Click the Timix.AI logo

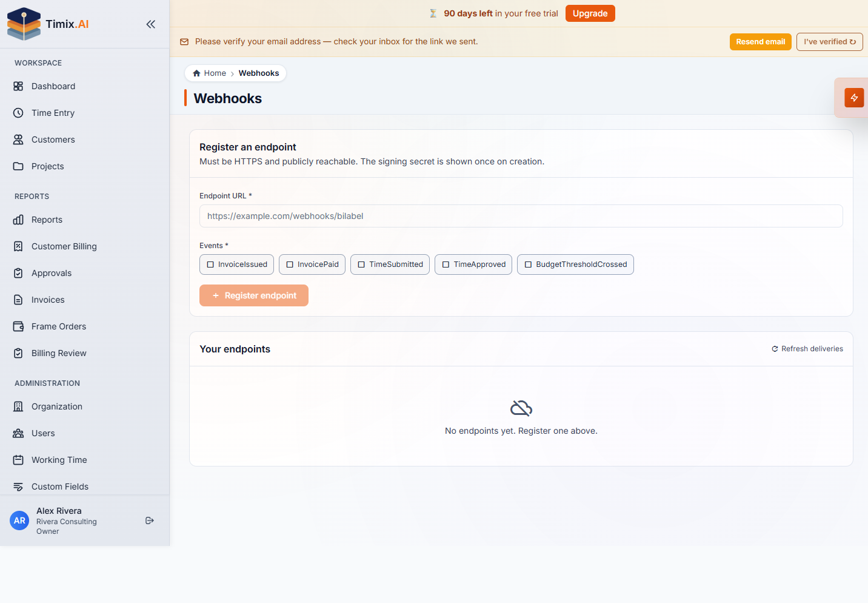pyautogui.click(x=48, y=24)
